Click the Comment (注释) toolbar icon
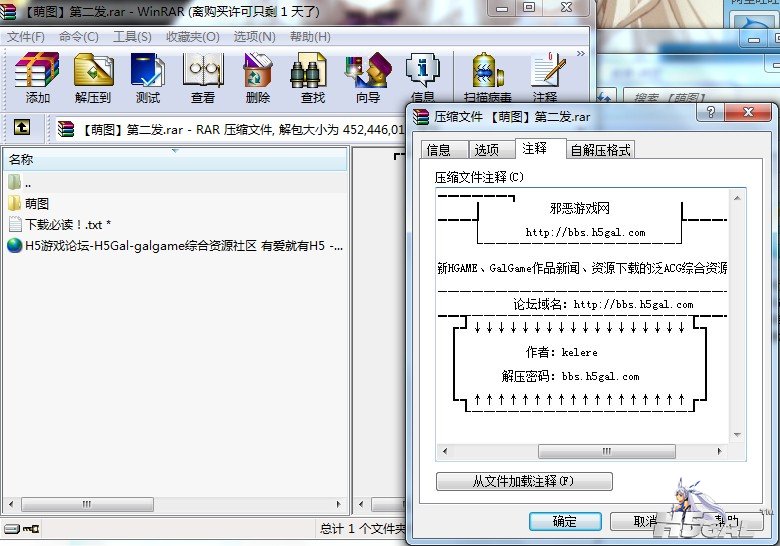 pyautogui.click(x=546, y=78)
